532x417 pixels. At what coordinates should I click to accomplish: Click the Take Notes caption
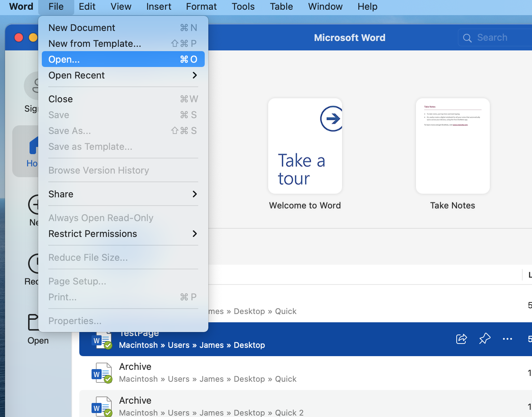(453, 205)
